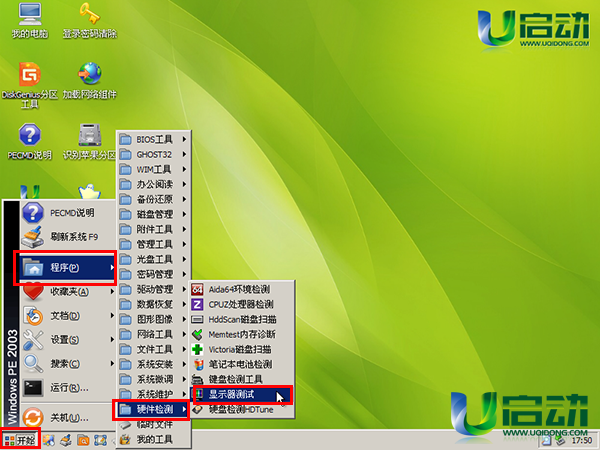Image resolution: width=600 pixels, height=450 pixels.
Task: Open HddScan磁盘扫描 utility
Action: click(x=242, y=320)
